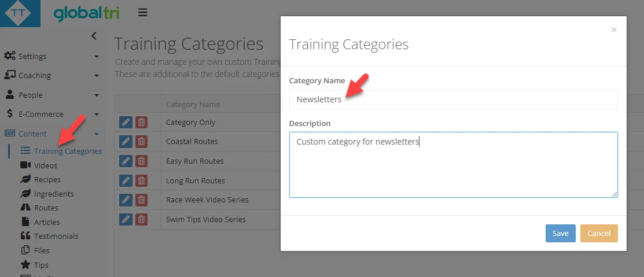Expand the Coaching sidebar menu

pyautogui.click(x=51, y=76)
